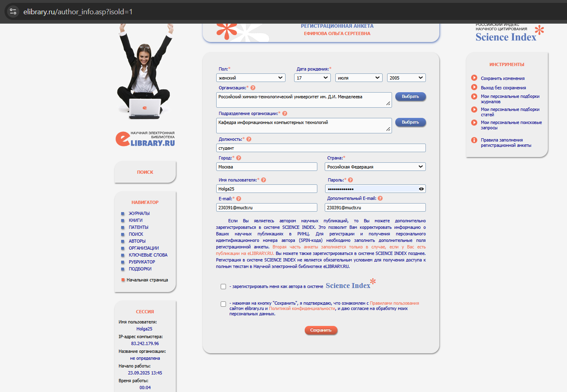
Task: Open the Пол gender dropdown
Action: tap(250, 78)
